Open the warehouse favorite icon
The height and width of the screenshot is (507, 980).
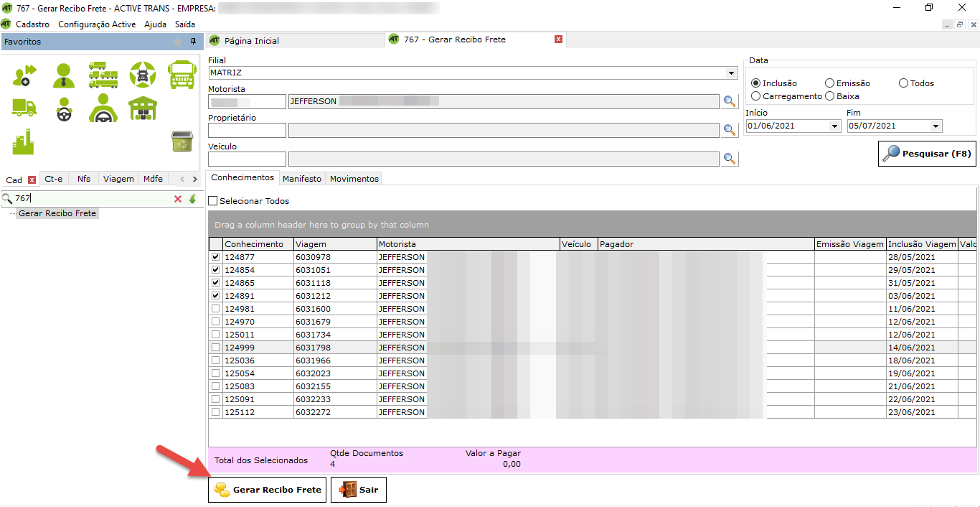143,108
